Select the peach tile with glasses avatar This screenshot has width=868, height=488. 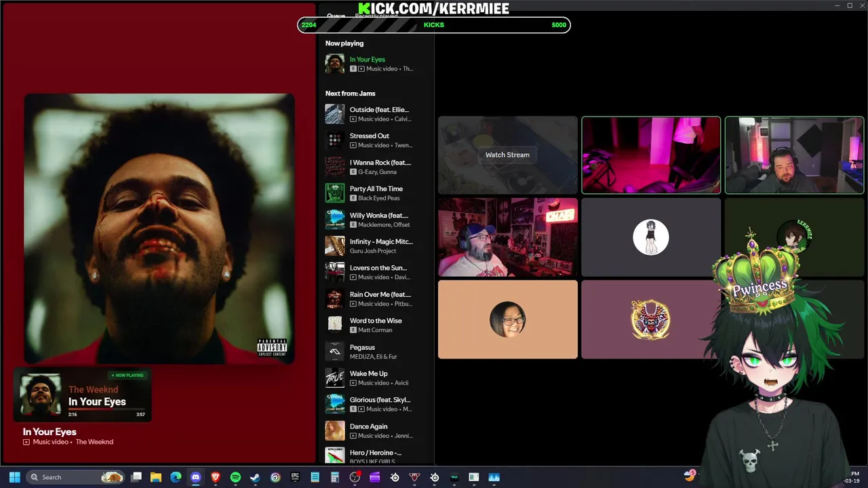pos(508,319)
